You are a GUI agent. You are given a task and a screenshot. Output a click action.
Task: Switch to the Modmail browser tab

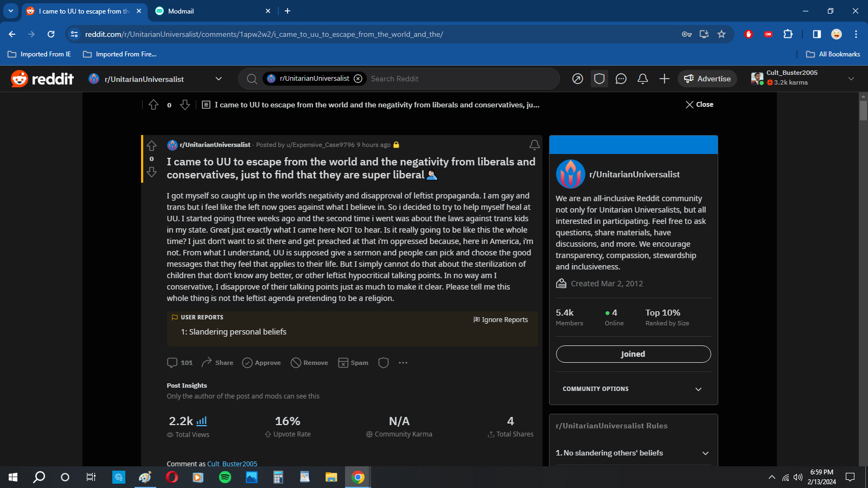[212, 11]
